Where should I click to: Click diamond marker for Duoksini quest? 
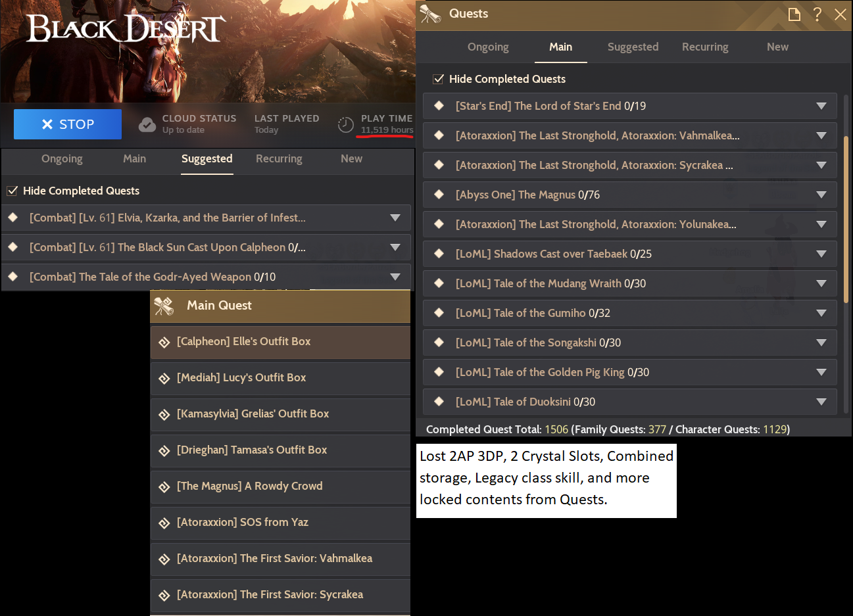tap(439, 402)
